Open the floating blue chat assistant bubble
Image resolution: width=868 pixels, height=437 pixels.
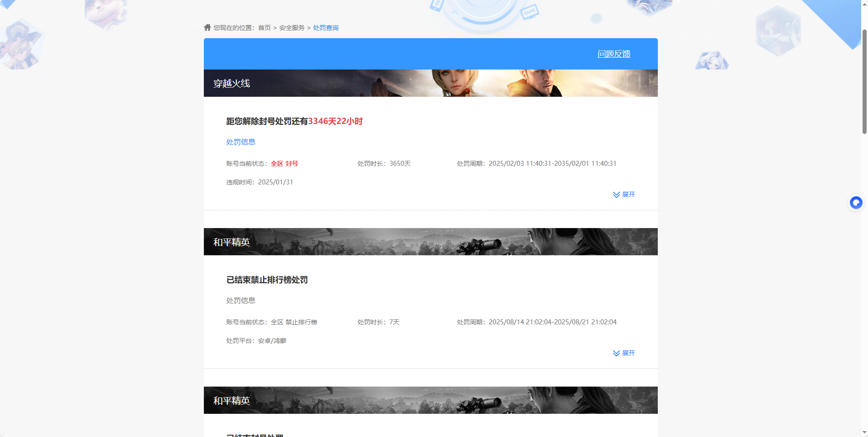[856, 203]
